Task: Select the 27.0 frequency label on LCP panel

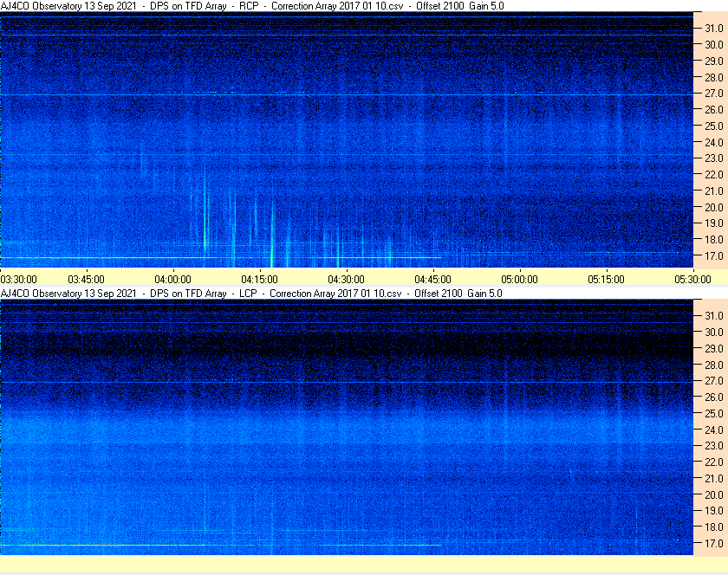Action: pos(714,380)
